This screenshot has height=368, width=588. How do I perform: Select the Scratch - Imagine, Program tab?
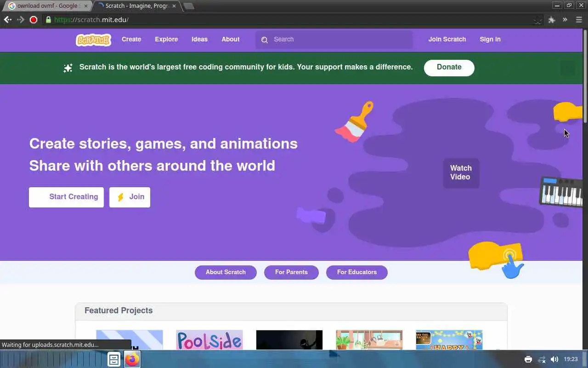138,6
